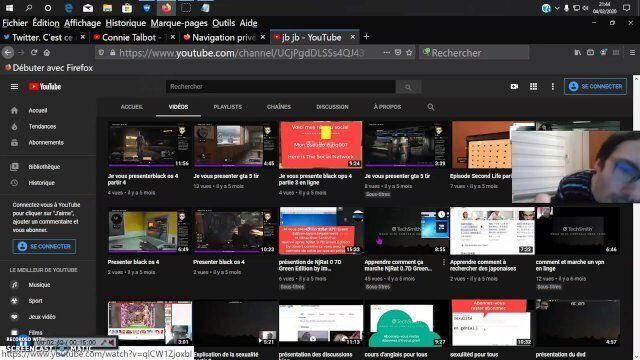The height and width of the screenshot is (360, 640).
Task: Switch to the Twitter browser tab
Action: 43,38
